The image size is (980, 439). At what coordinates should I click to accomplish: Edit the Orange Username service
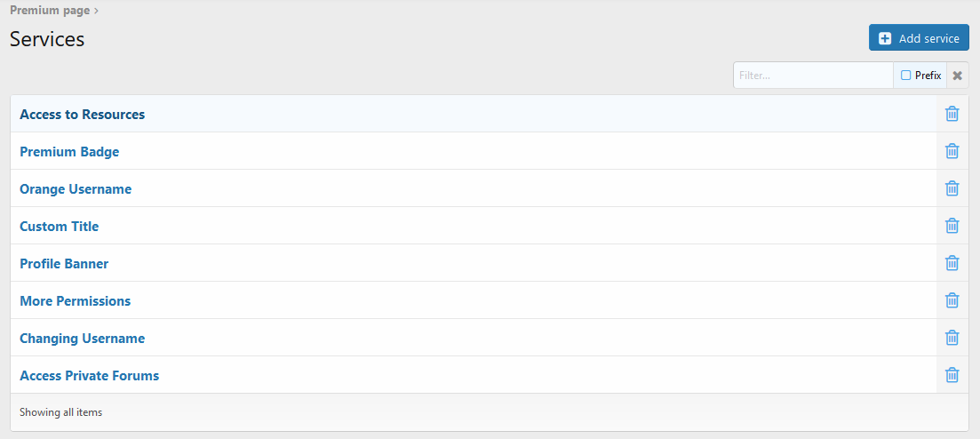(x=76, y=189)
